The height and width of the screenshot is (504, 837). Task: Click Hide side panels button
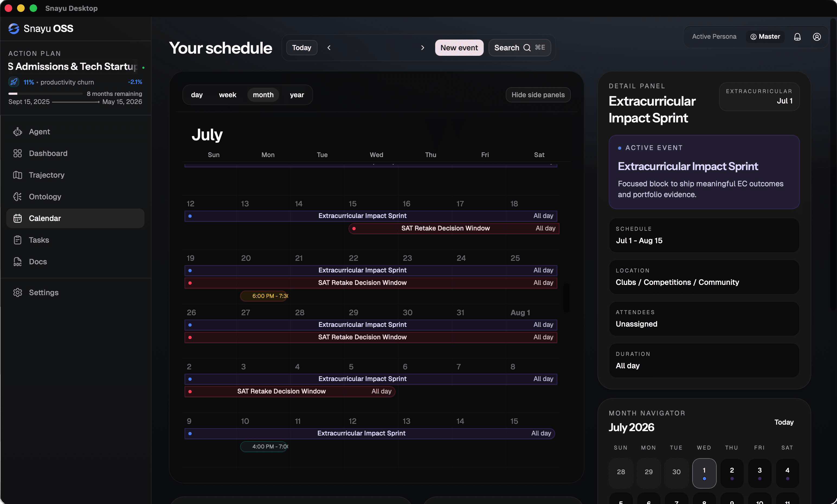[x=538, y=95]
